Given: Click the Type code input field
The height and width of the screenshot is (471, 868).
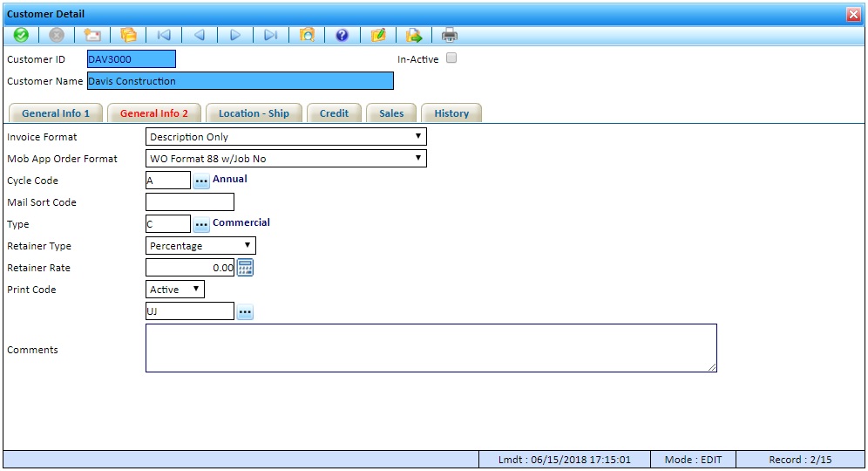Looking at the screenshot, I should 168,224.
